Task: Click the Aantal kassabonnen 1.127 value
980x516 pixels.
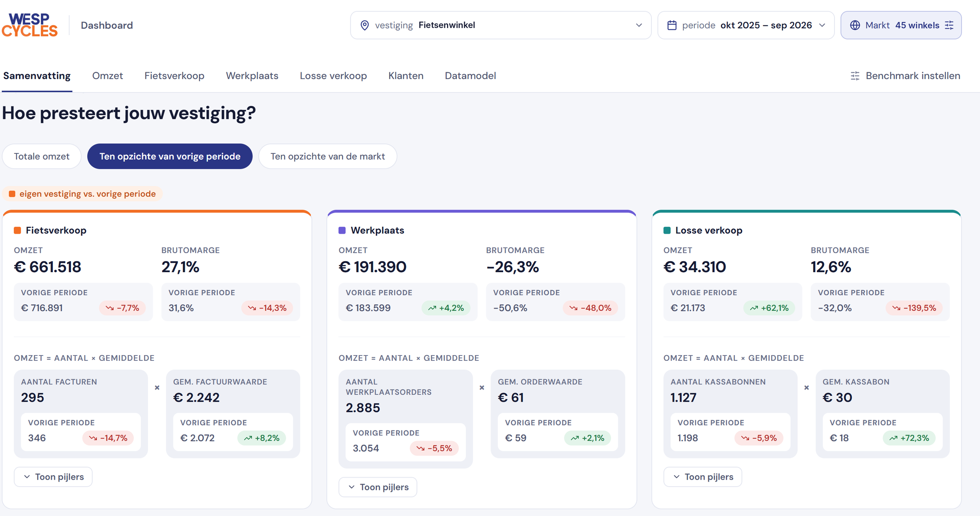Action: pyautogui.click(x=683, y=397)
